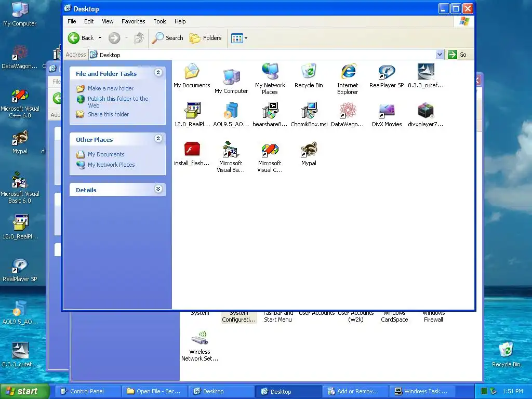Select My Network Places icon in file pane

click(x=270, y=79)
